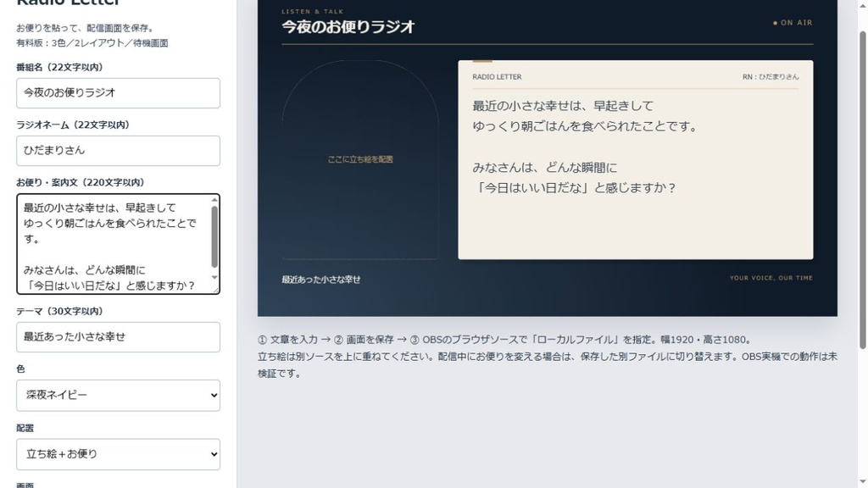Open the 配置 dropdown showing 立ち絵＋お便り
The height and width of the screenshot is (488, 868).
pyautogui.click(x=118, y=454)
